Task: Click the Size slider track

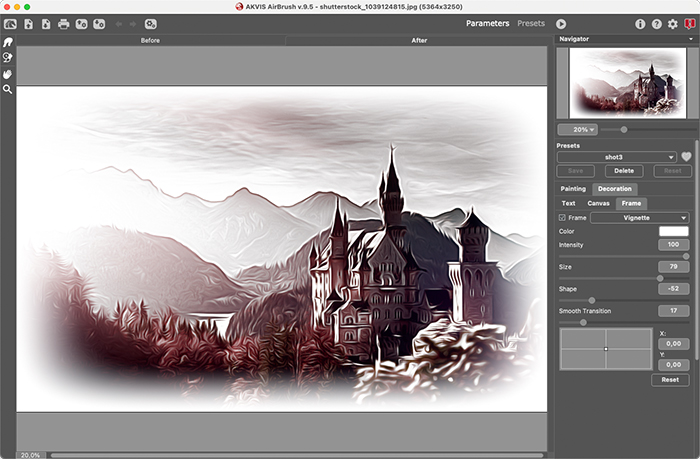Action: click(610, 278)
